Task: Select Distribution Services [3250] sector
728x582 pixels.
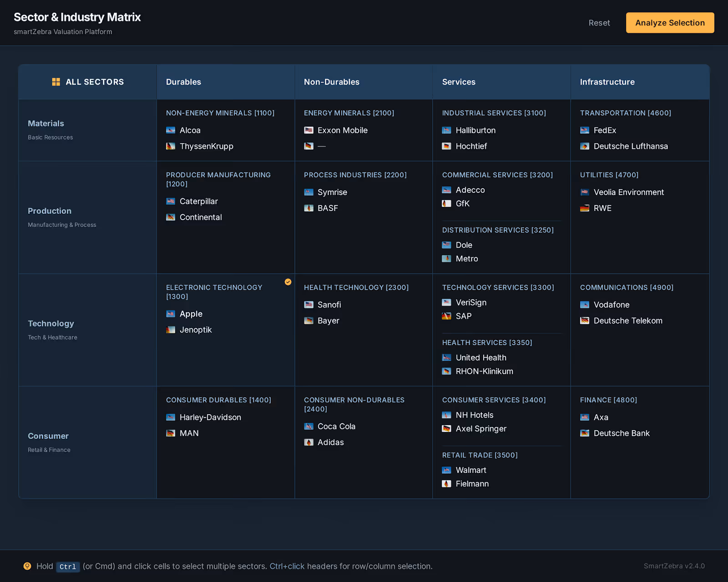Action: coord(501,244)
